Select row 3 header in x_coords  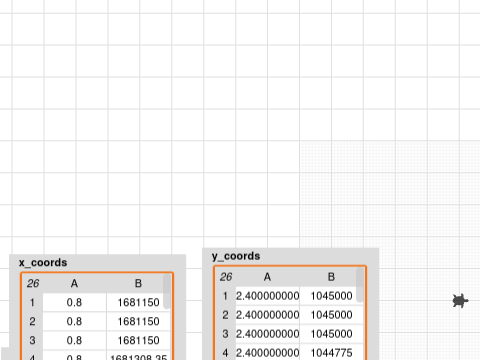pos(32,341)
